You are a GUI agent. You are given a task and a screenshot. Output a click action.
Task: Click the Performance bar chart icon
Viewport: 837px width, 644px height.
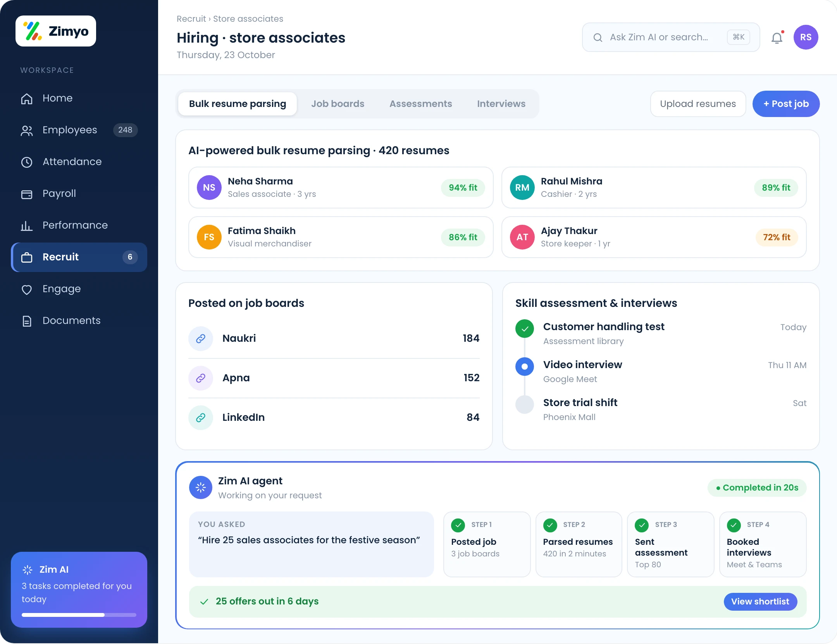click(x=27, y=226)
